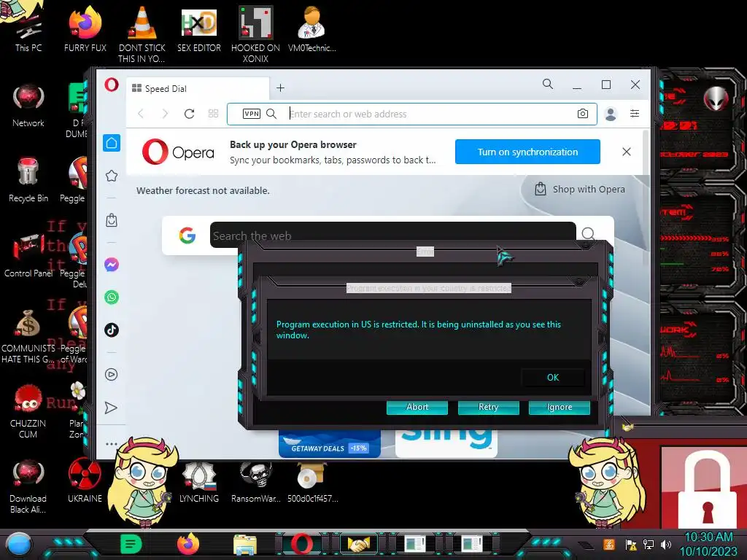Open Firefox from the taskbar
The height and width of the screenshot is (560, 747).
(x=188, y=544)
